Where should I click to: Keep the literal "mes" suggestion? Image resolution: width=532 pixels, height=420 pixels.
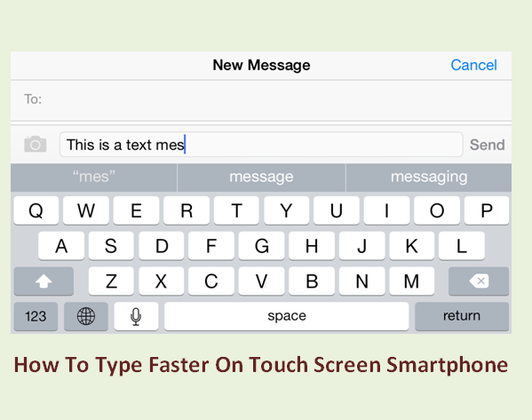93,177
